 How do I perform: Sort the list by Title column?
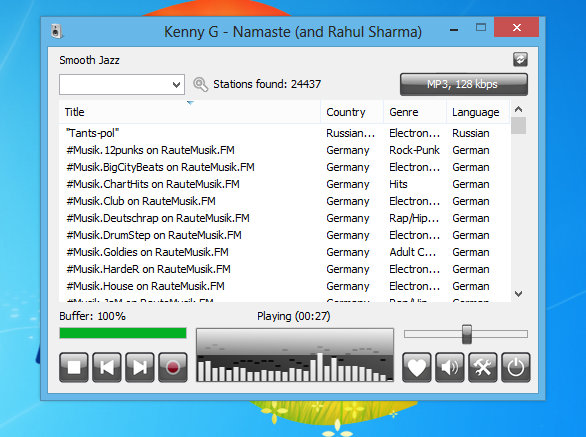click(x=189, y=112)
